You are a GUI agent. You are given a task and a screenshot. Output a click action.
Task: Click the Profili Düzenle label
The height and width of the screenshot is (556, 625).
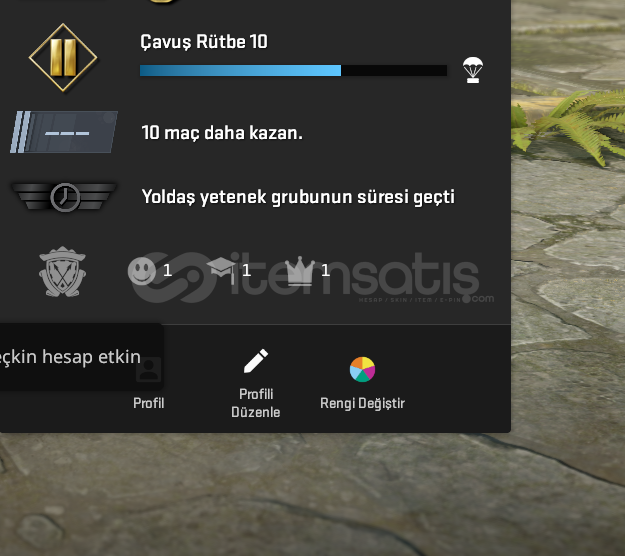coord(256,403)
